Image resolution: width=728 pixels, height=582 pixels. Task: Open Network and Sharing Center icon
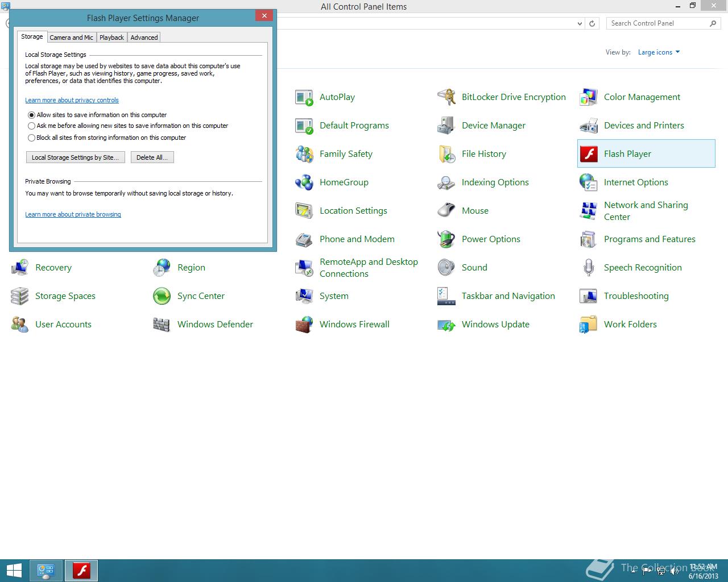589,211
